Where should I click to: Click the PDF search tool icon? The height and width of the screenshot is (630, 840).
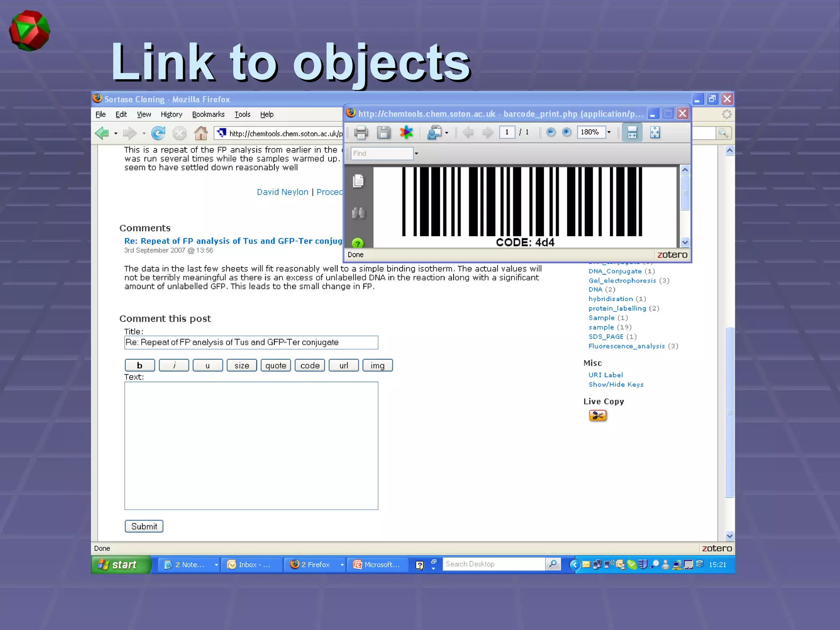[434, 132]
